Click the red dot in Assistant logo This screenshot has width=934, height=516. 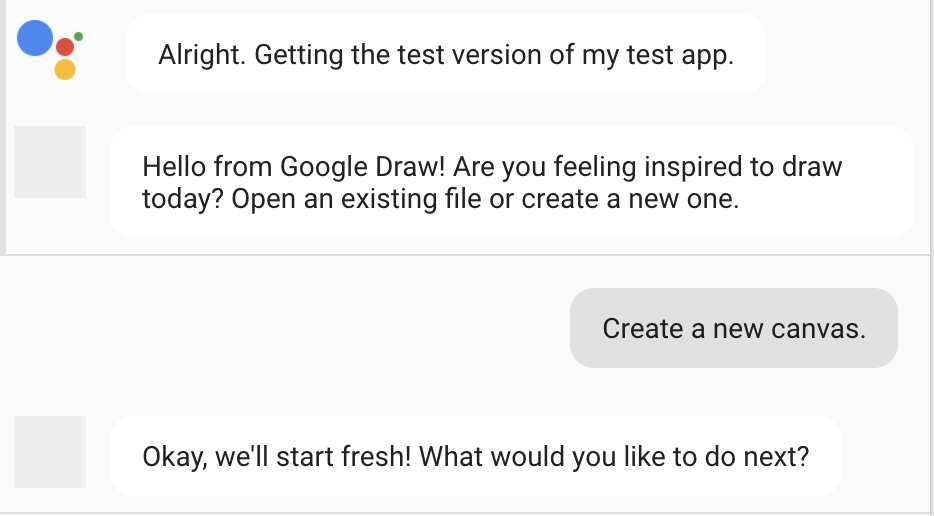[65, 46]
